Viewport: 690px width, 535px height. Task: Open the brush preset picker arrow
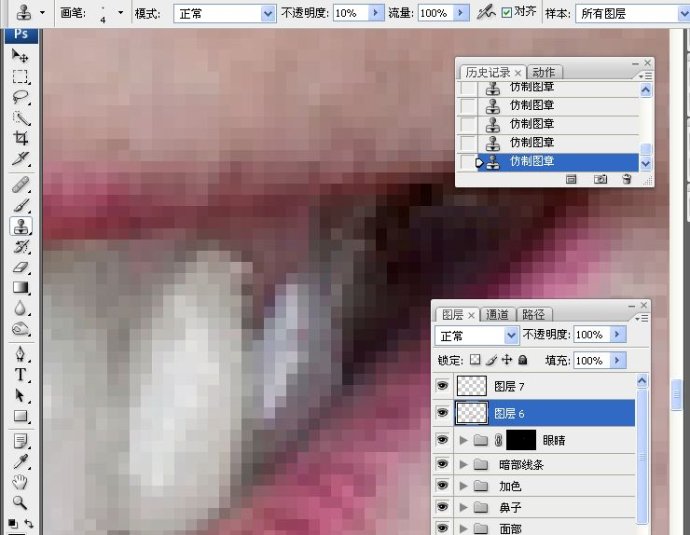[x=121, y=13]
